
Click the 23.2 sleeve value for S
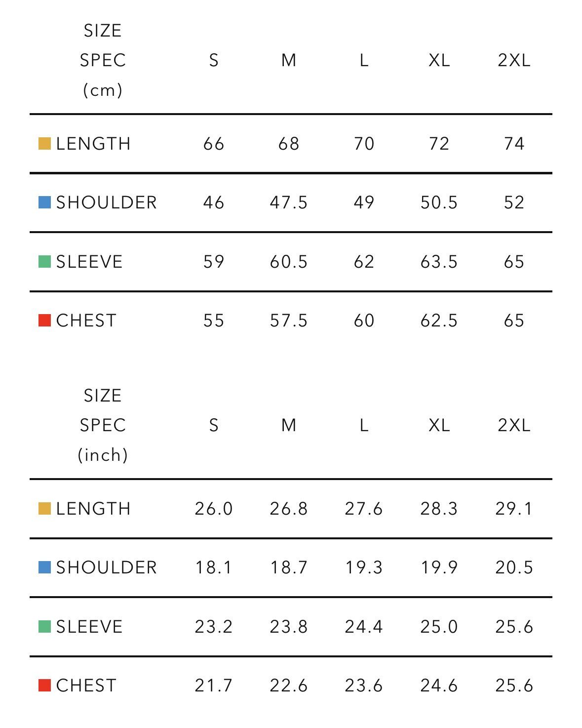click(x=213, y=627)
